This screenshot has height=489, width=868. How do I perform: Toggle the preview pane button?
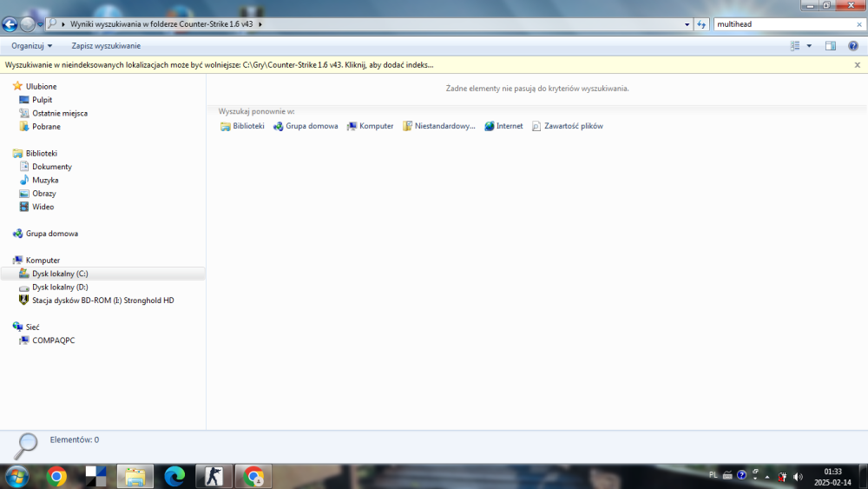830,46
